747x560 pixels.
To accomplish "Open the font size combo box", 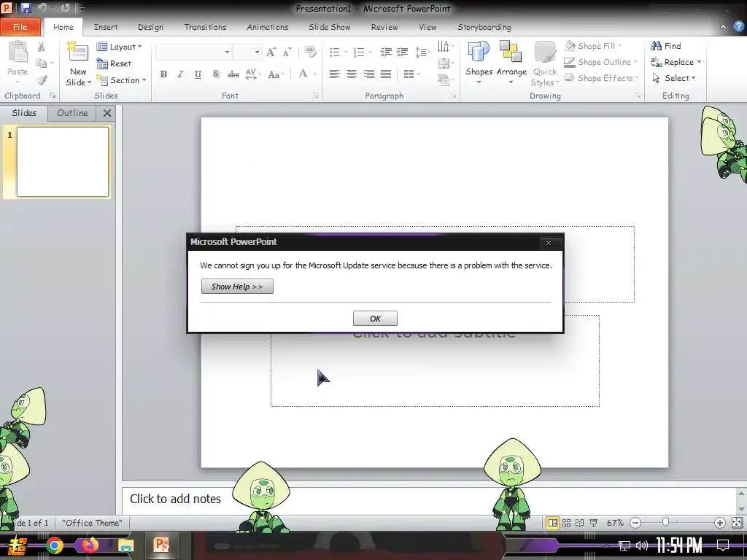I will tap(247, 52).
